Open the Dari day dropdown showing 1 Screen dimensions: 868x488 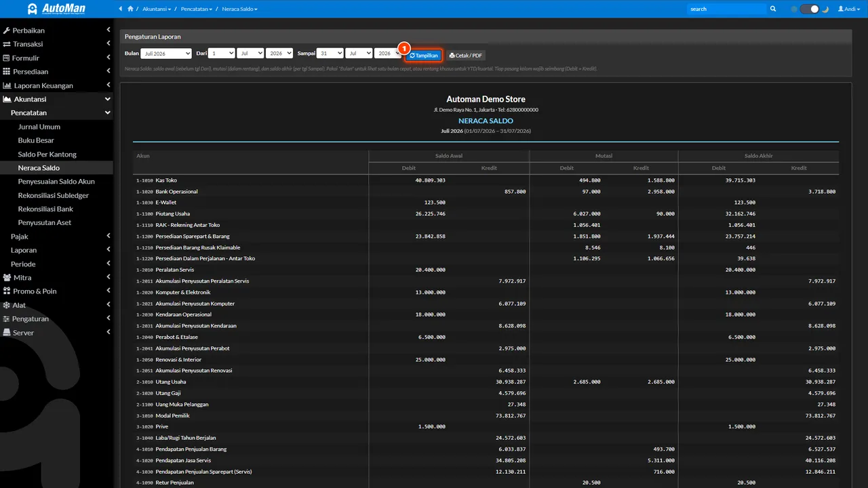click(222, 53)
